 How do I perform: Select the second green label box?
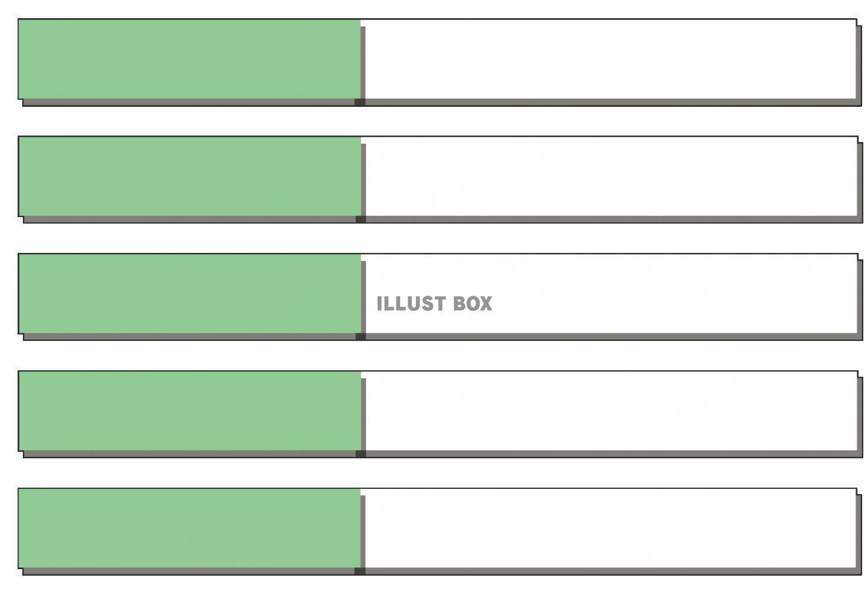[189, 177]
